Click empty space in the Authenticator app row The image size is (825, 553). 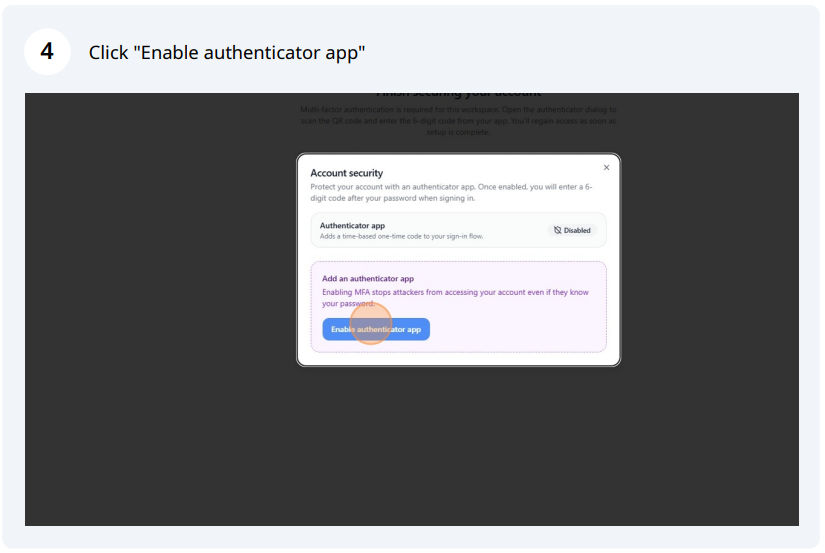click(x=500, y=230)
